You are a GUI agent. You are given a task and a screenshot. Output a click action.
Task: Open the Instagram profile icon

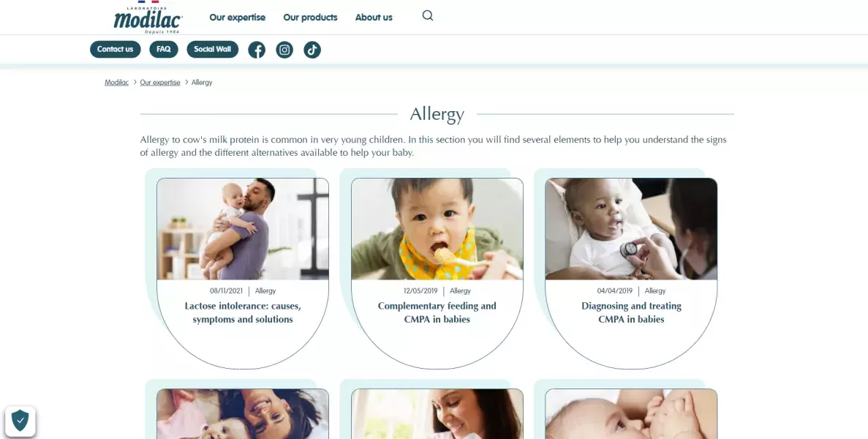pos(284,50)
